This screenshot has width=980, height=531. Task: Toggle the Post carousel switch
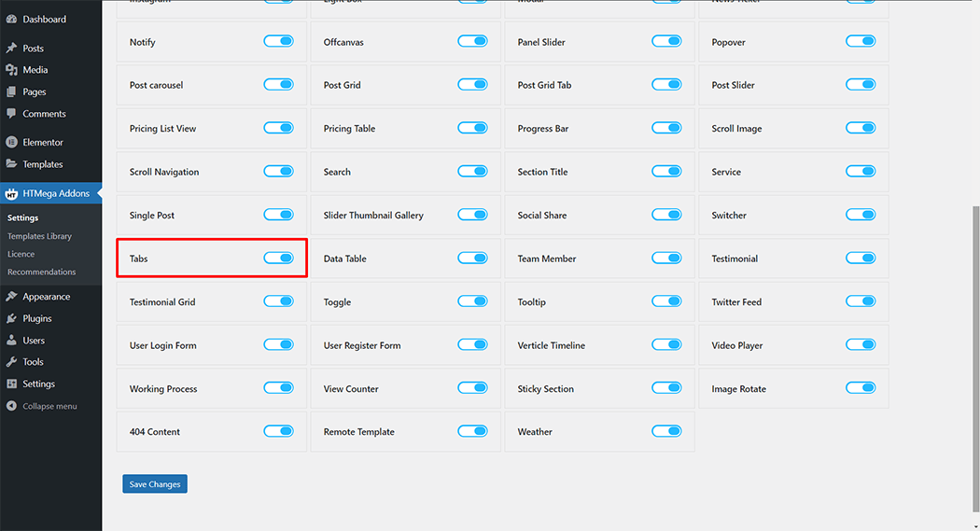[x=278, y=84]
